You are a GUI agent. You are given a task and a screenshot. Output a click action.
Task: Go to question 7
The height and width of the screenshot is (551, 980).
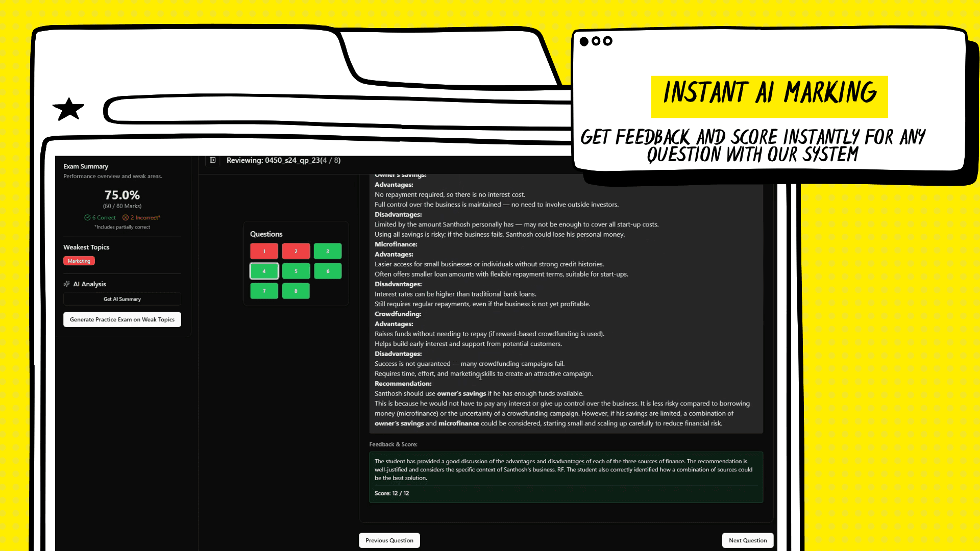pyautogui.click(x=264, y=291)
